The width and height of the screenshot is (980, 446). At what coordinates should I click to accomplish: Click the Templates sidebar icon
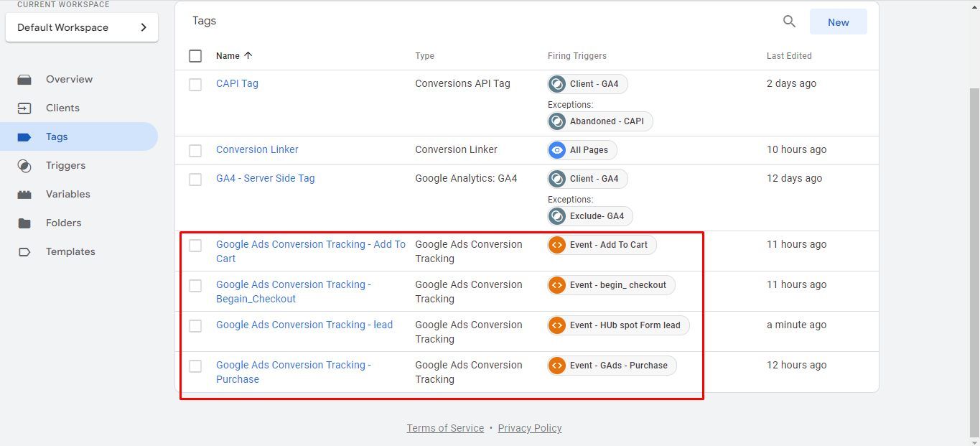coord(24,252)
